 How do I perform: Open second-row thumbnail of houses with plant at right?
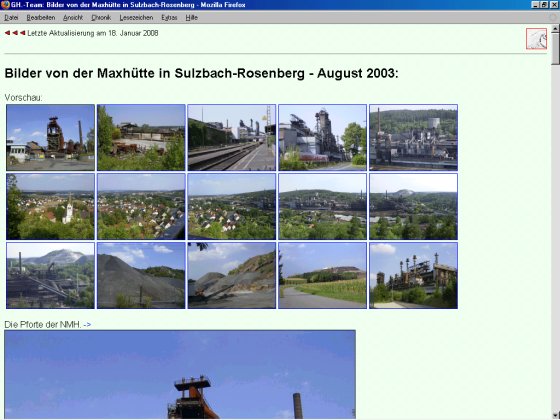click(x=232, y=206)
